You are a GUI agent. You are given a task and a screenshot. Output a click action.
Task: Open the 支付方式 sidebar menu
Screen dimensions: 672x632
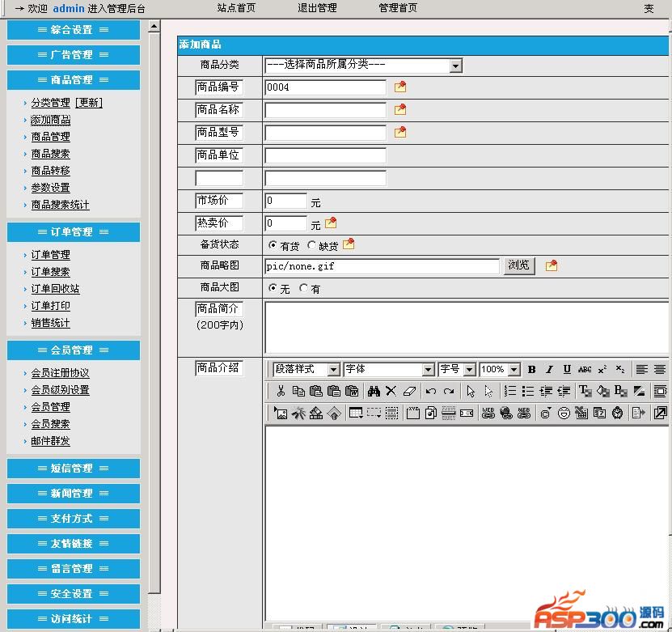click(74, 519)
